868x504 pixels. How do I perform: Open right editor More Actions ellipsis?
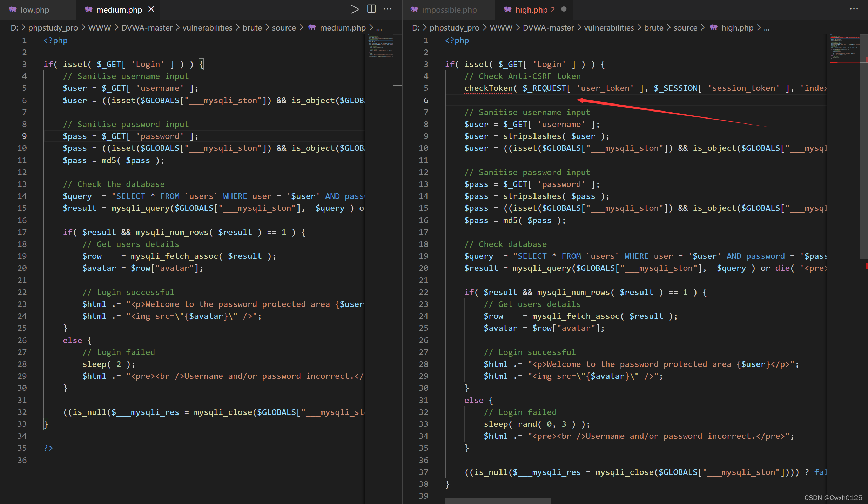click(x=854, y=9)
